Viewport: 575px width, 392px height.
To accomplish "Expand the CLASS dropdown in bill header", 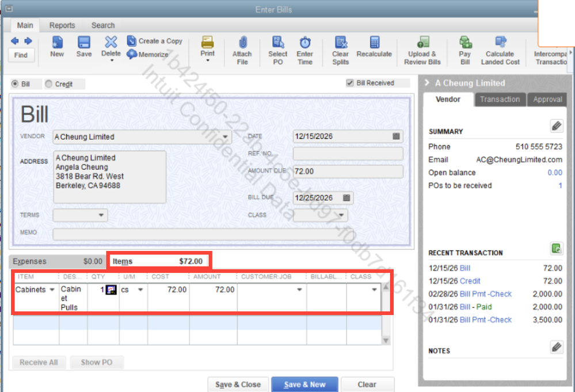I will point(341,215).
